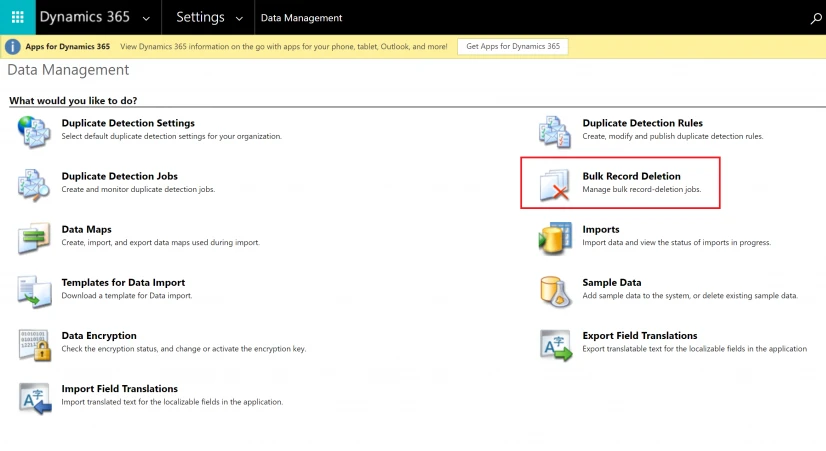Image resolution: width=826 pixels, height=451 pixels.
Task: Click the Data Encryption padlock icon
Action: [x=34, y=344]
